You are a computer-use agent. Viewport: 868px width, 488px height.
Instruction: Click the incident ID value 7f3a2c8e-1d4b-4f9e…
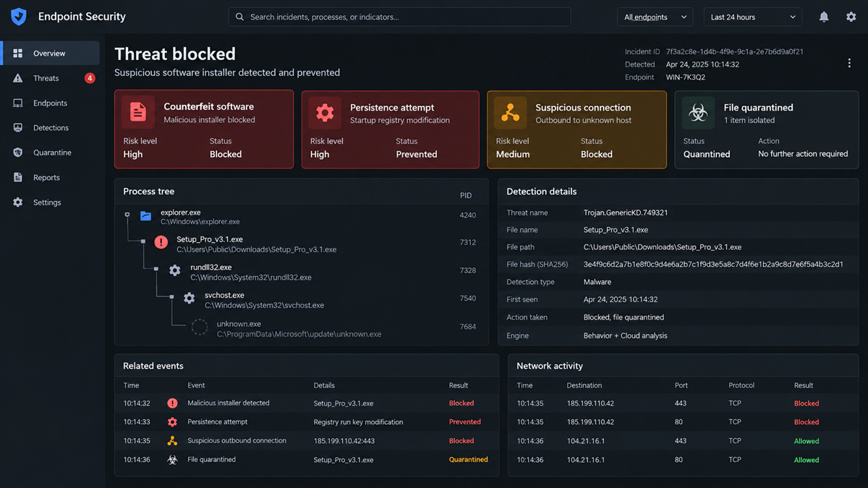click(x=735, y=52)
